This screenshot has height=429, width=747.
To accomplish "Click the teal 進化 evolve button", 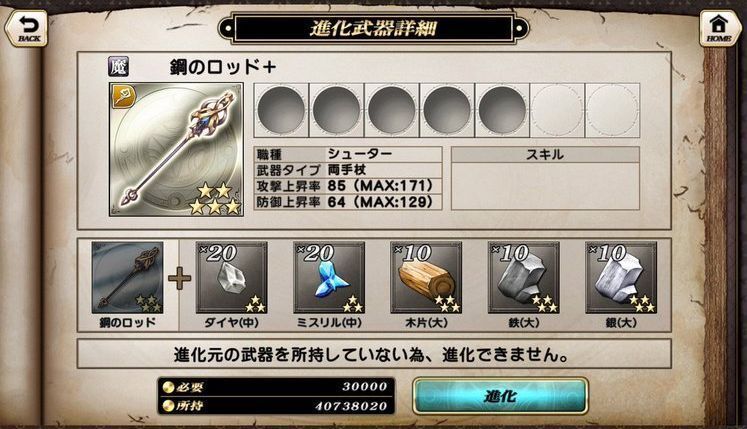I will click(x=500, y=396).
